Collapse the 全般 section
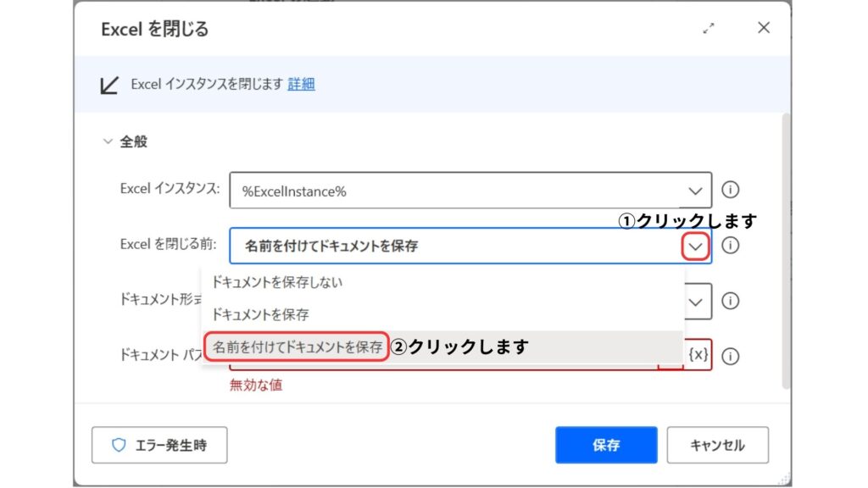The height and width of the screenshot is (488, 868). pyautogui.click(x=108, y=141)
